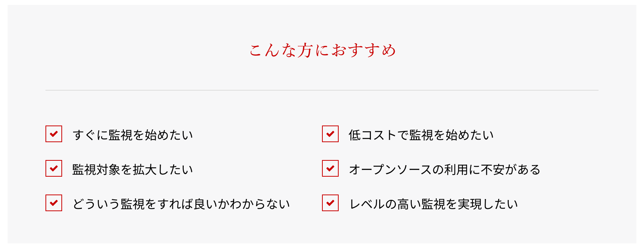Select the 低コストで監視を始めたい label
Screen dimensions: 644x251
coord(421,135)
